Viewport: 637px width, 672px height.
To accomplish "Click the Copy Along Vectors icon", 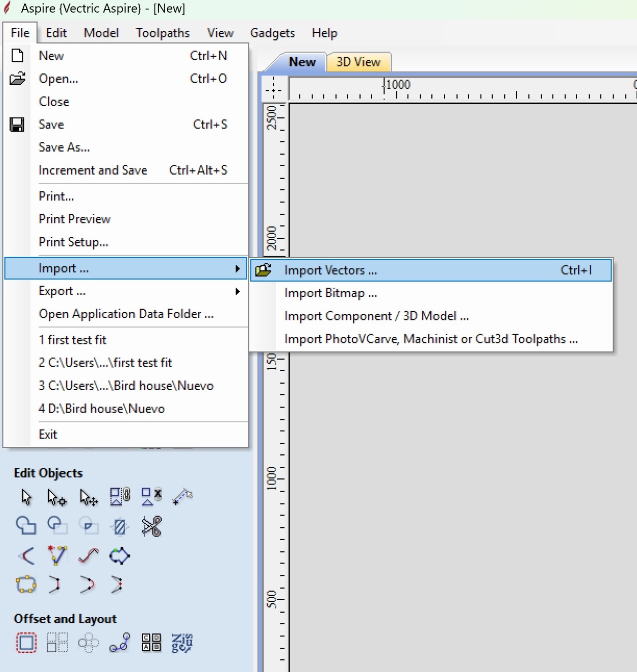I will pyautogui.click(x=120, y=643).
